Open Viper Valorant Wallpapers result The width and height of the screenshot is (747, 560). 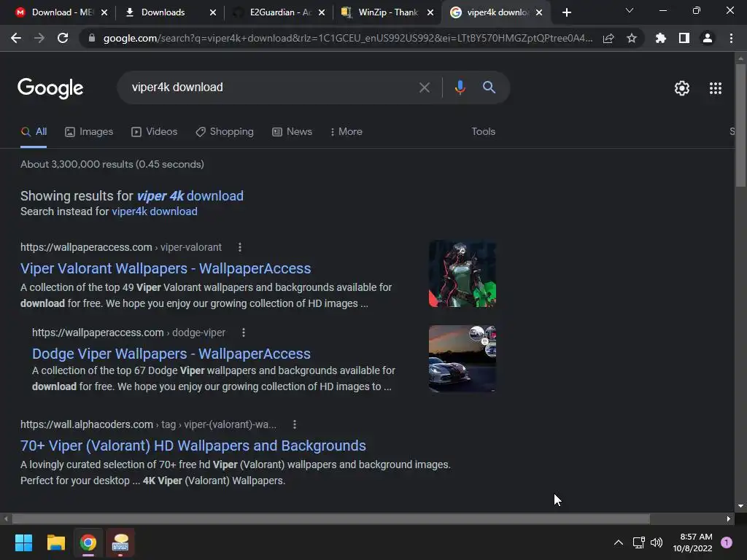(x=166, y=268)
